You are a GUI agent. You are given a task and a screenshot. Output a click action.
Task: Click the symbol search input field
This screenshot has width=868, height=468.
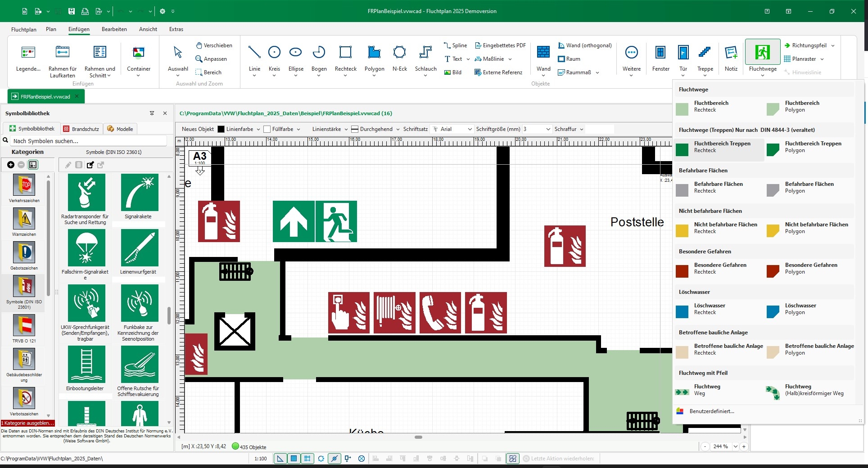(x=89, y=141)
